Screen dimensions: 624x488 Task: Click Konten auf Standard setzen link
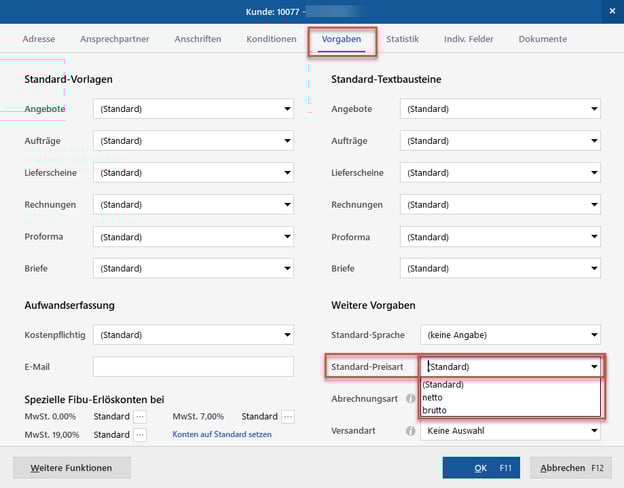222,434
